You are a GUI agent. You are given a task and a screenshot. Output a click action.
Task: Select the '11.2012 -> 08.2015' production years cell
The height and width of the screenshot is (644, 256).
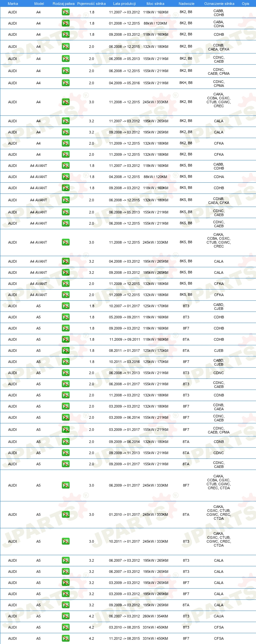point(124,638)
